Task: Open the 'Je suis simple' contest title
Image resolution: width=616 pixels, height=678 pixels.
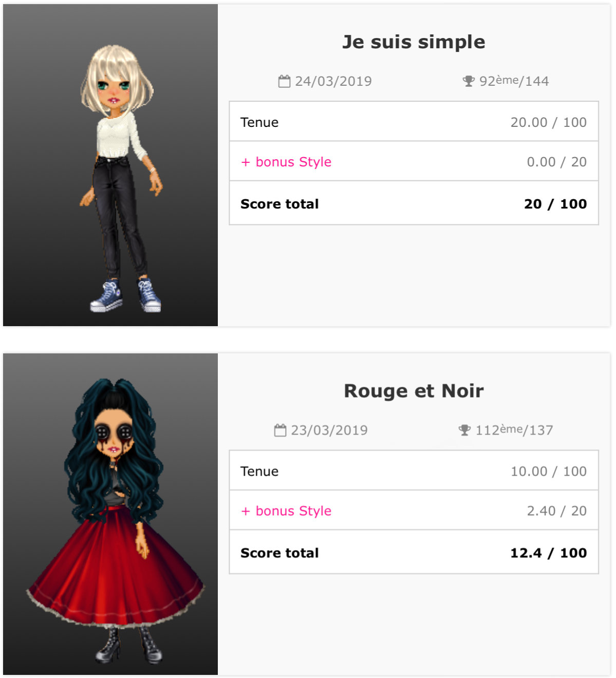Action: click(x=414, y=42)
